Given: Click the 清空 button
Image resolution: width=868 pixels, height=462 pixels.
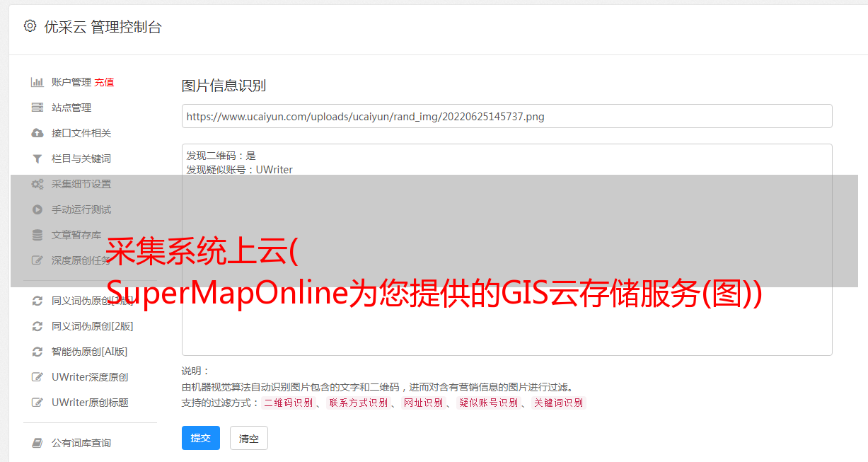Looking at the screenshot, I should click(249, 438).
